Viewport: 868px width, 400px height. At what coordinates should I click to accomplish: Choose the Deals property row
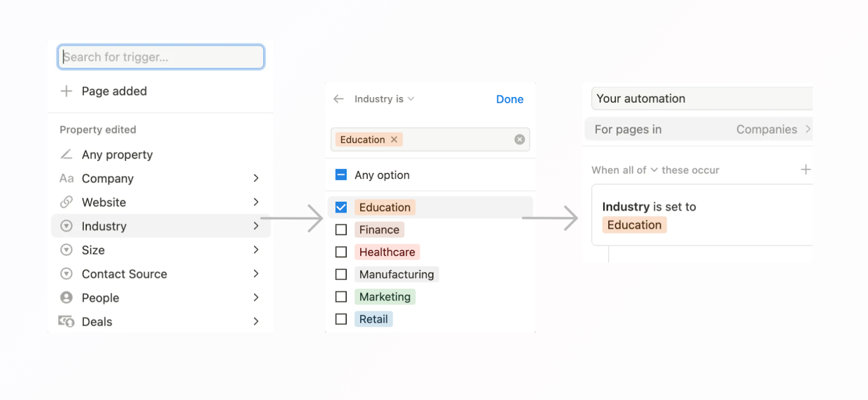pyautogui.click(x=161, y=322)
